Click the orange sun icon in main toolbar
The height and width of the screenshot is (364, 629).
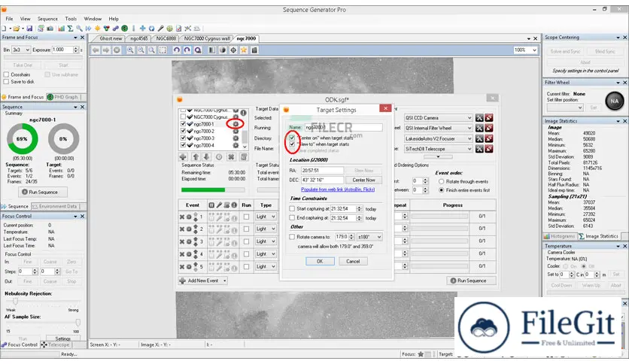[x=97, y=29]
